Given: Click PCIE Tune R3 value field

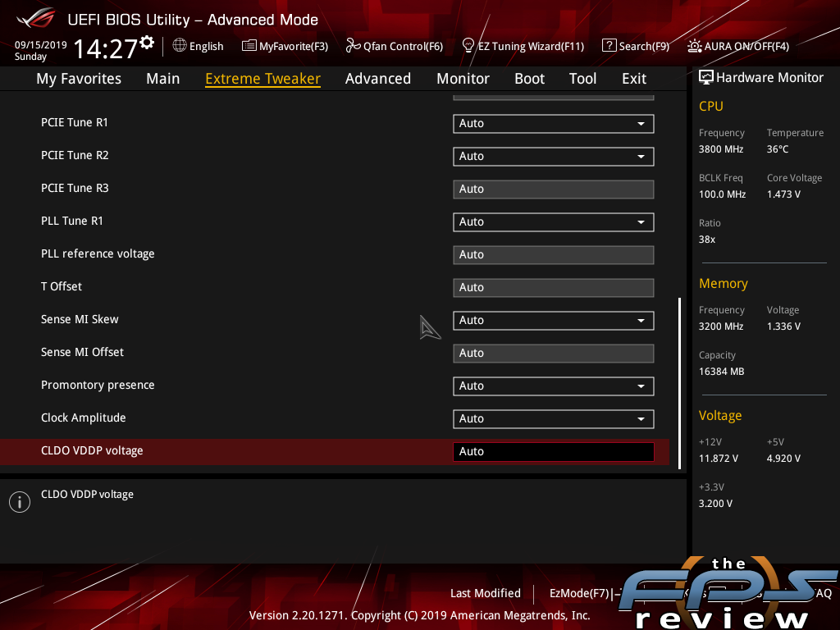Looking at the screenshot, I should pos(554,189).
